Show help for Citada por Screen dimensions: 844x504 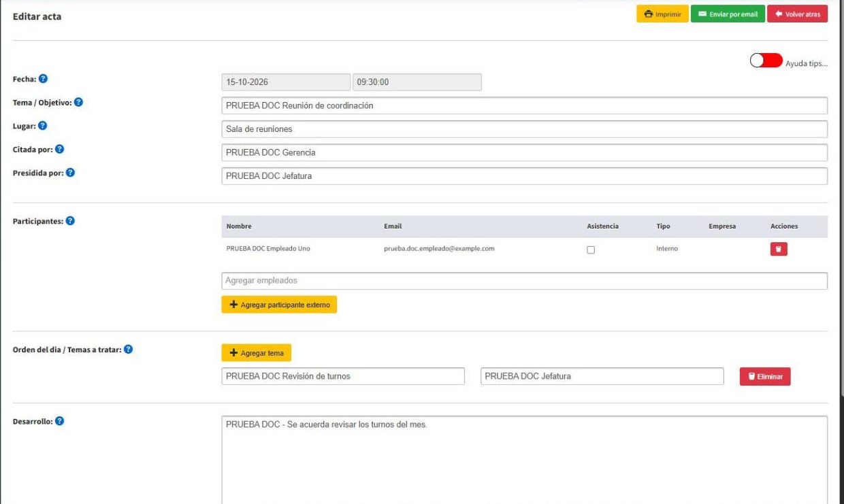(x=59, y=149)
